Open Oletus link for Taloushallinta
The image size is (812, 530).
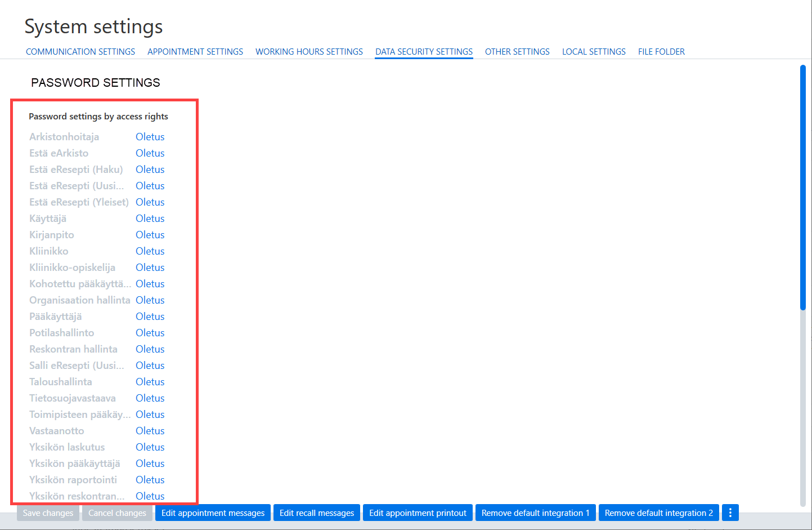pyautogui.click(x=150, y=382)
